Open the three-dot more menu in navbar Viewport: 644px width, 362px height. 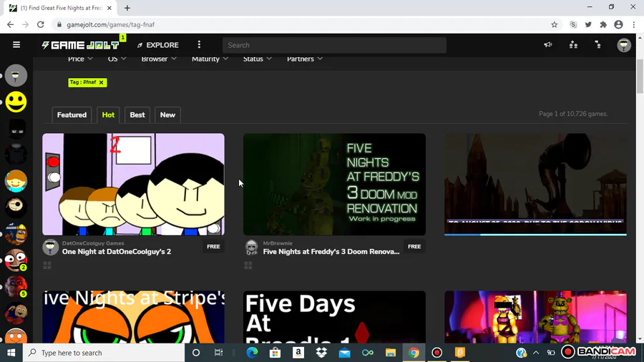click(x=199, y=45)
